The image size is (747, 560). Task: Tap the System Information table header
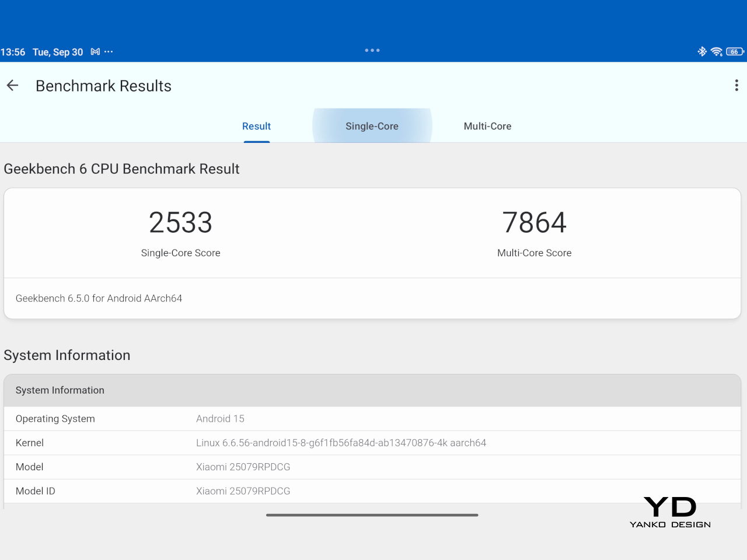pyautogui.click(x=372, y=390)
